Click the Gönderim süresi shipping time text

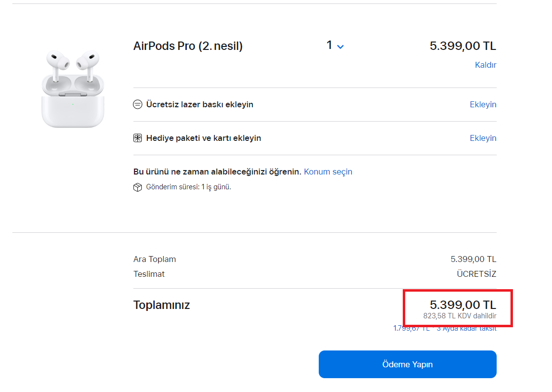(188, 187)
